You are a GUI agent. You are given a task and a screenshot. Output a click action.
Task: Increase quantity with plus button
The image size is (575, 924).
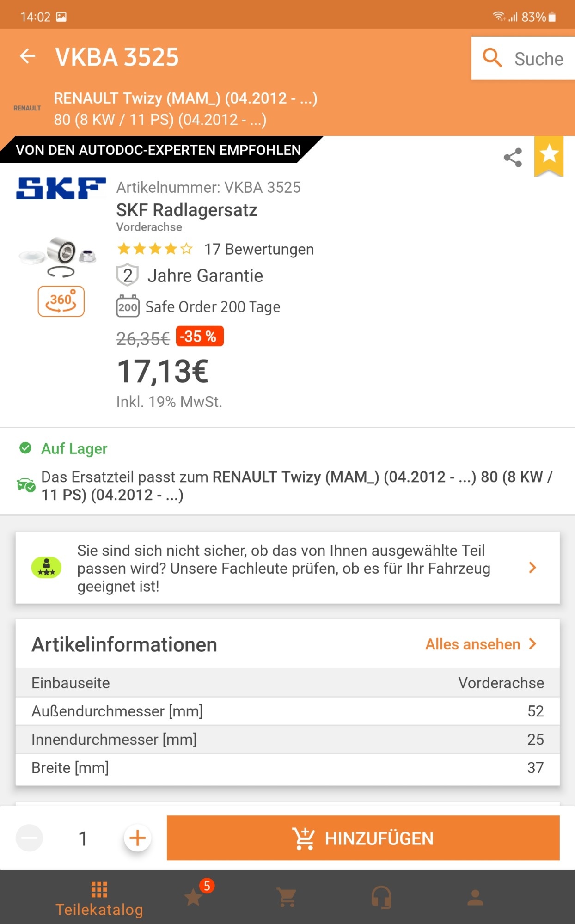pos(137,838)
